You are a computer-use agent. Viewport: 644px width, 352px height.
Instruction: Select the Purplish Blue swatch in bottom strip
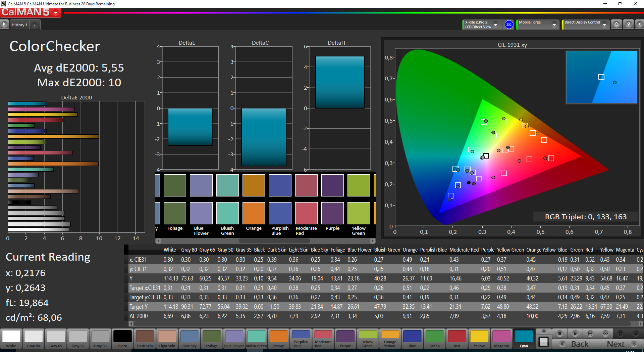[301, 339]
